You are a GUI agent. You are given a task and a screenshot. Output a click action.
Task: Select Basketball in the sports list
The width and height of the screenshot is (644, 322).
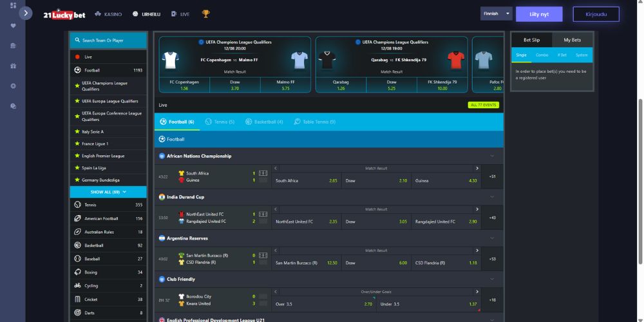point(108,245)
